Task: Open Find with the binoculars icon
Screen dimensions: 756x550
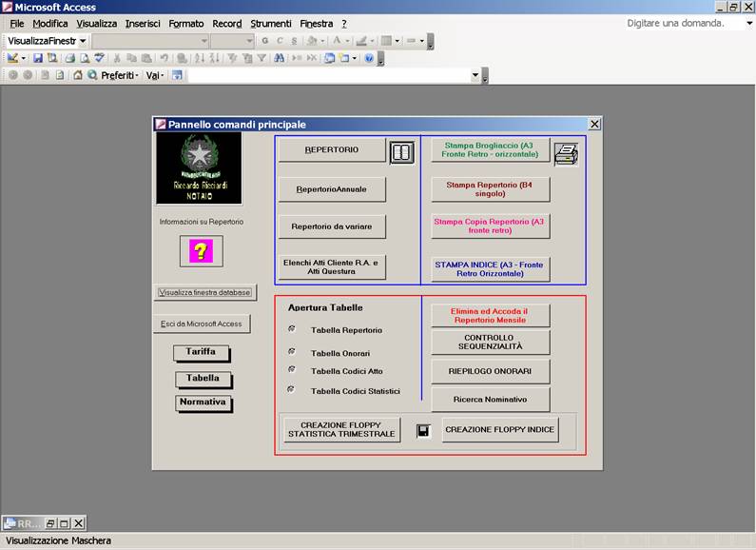Action: tap(279, 58)
